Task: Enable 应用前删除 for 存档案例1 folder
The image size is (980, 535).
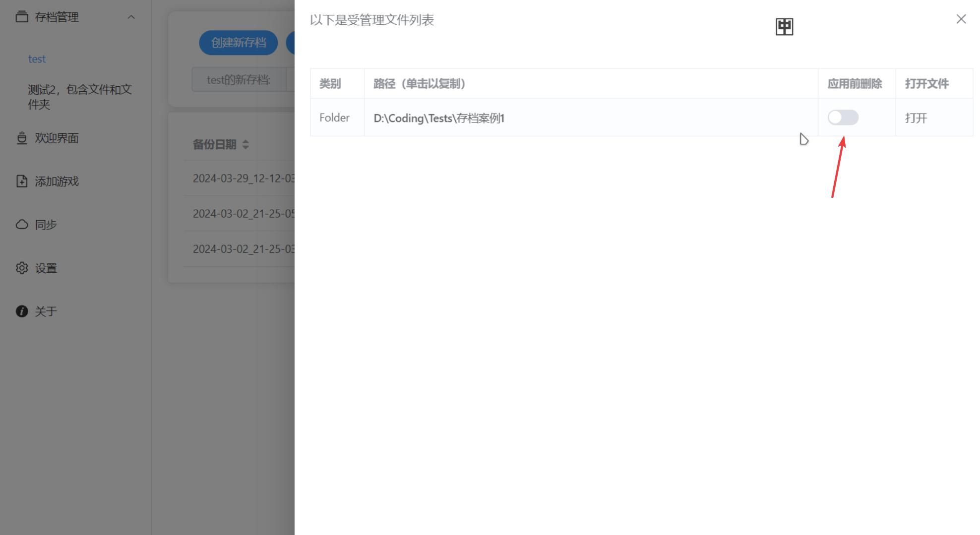Action: point(842,118)
